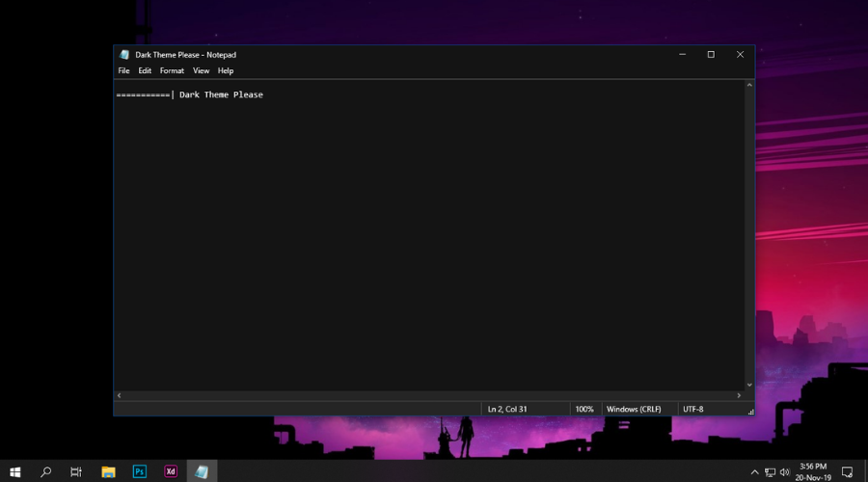Open the Windows Start menu

[14, 471]
